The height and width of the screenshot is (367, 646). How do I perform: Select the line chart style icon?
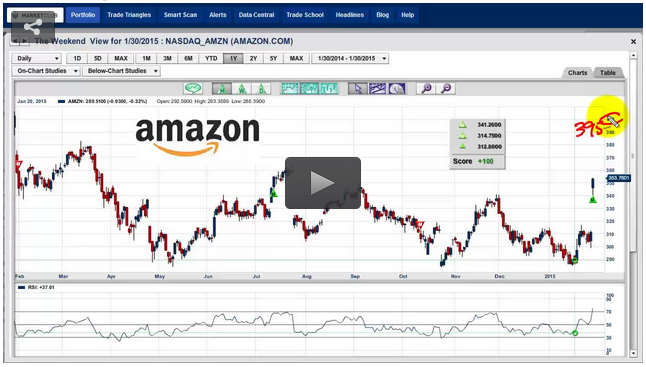[x=290, y=88]
